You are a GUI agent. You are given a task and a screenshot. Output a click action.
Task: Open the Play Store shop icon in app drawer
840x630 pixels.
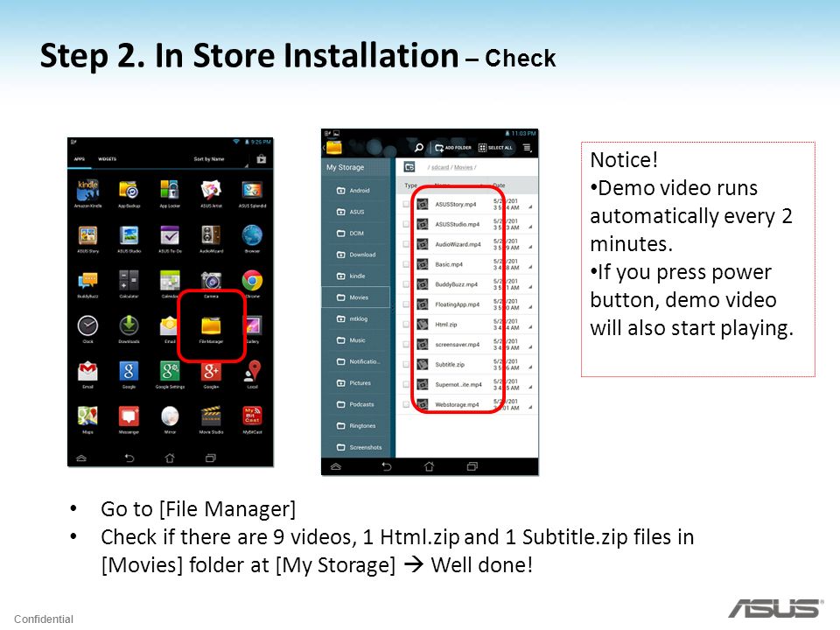pos(261,159)
